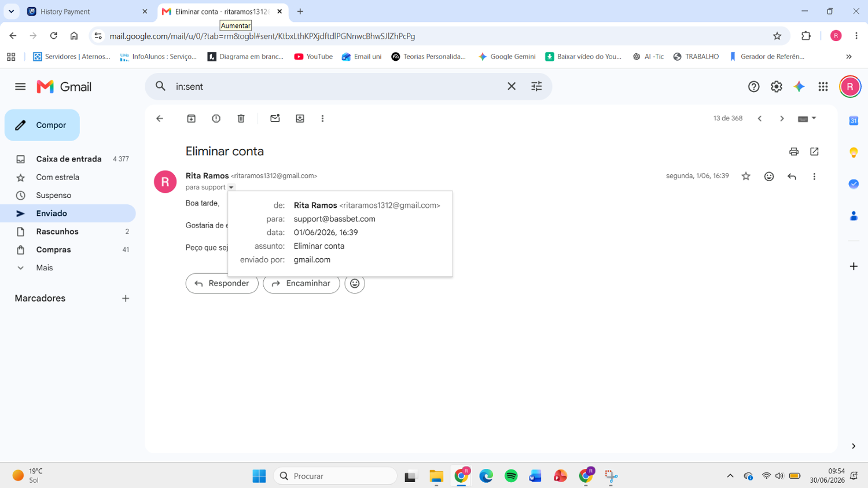Star the Eliminar conta message
The width and height of the screenshot is (868, 488).
[746, 177]
